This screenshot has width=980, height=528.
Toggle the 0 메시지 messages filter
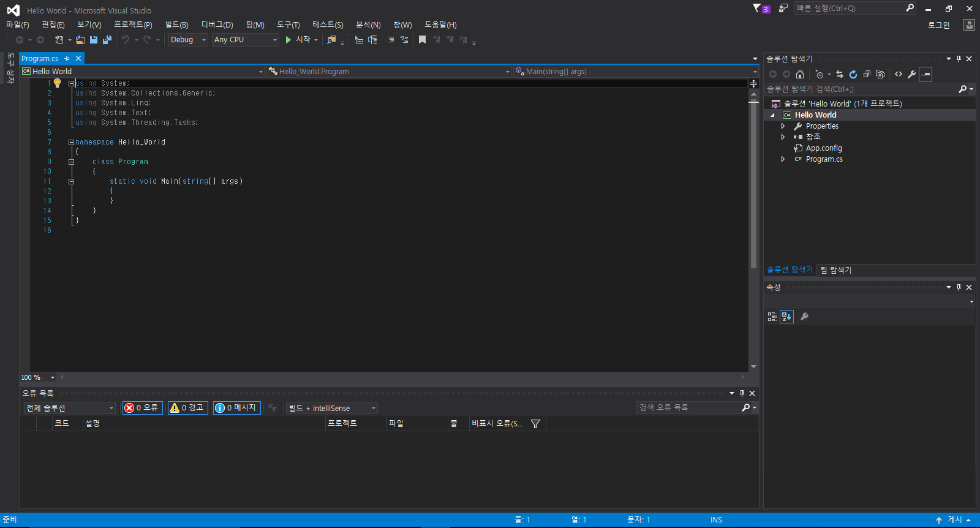[236, 408]
